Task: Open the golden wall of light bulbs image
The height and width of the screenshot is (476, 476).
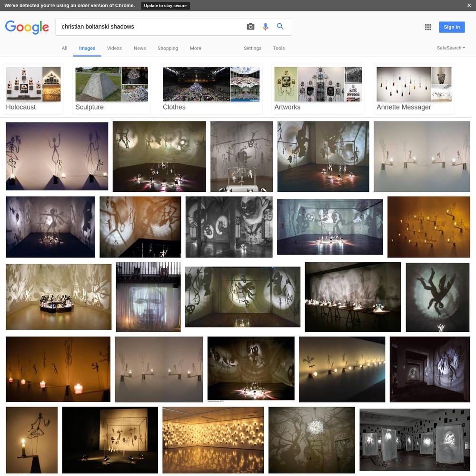Action: (x=213, y=440)
